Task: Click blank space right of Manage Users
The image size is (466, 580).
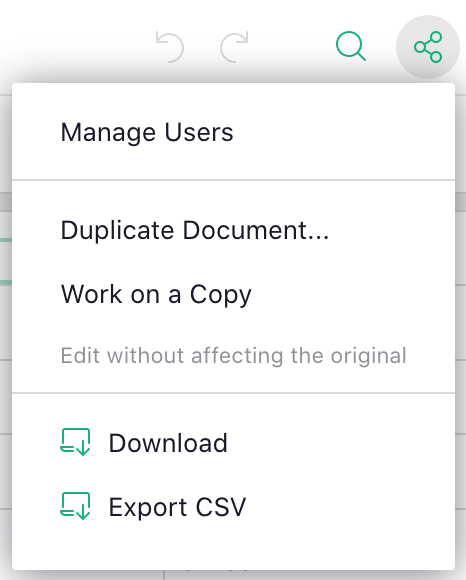Action: click(x=344, y=132)
